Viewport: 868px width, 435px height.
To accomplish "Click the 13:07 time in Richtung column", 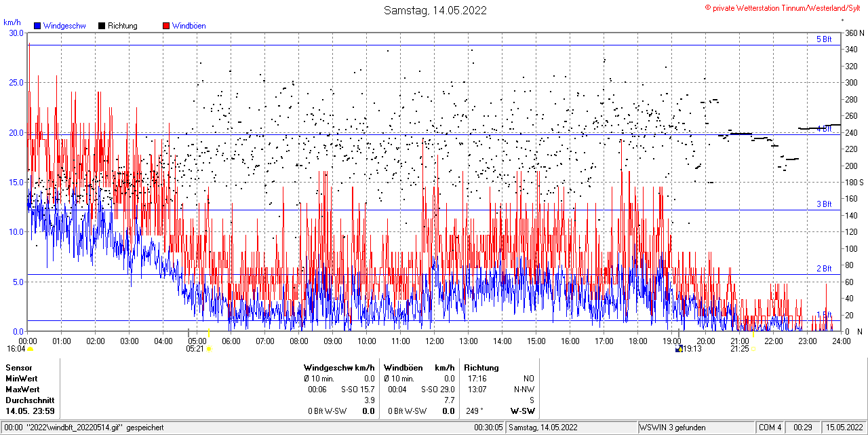I will click(x=477, y=390).
